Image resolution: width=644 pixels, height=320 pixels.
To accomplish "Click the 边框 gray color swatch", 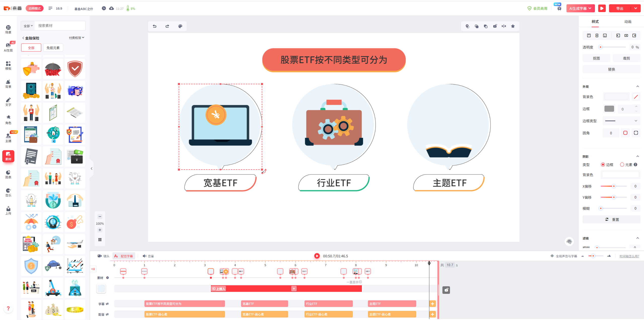I will coord(609,109).
